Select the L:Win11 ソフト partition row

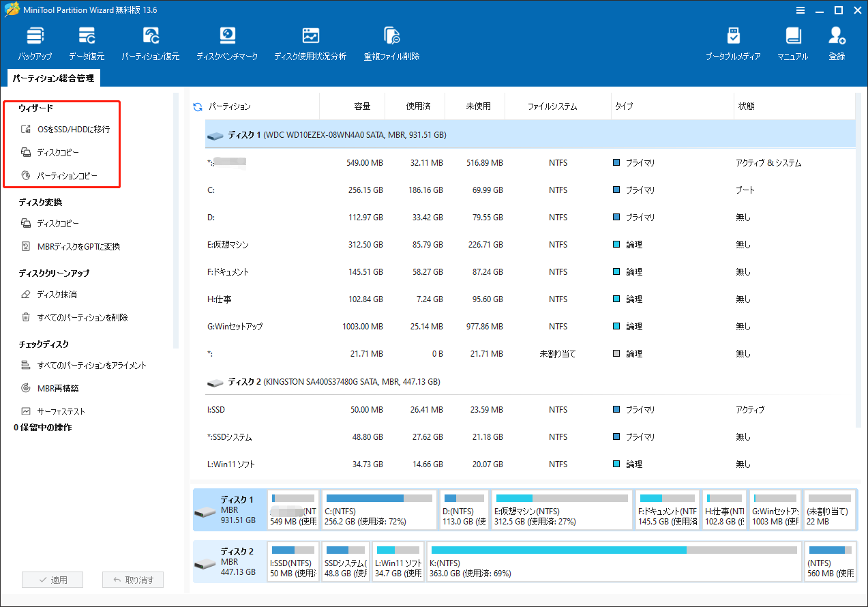click(x=530, y=464)
